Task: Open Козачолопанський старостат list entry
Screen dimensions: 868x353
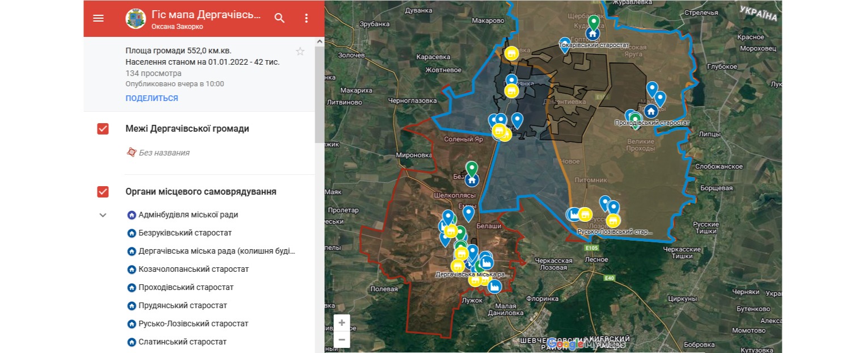Action: click(x=193, y=270)
